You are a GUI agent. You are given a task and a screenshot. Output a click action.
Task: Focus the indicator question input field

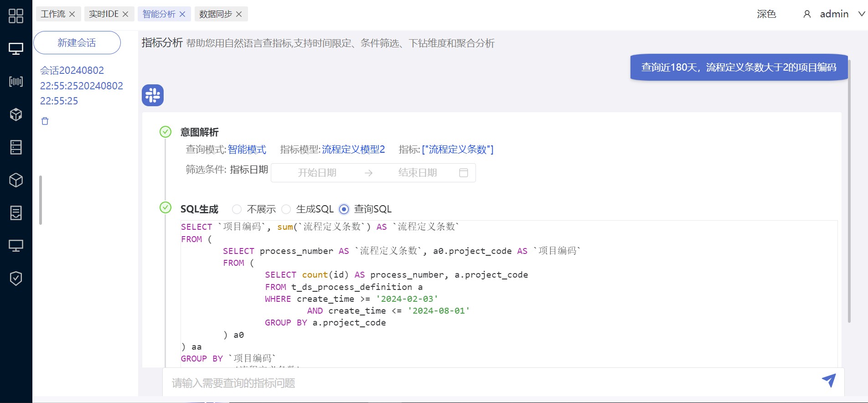(x=492, y=382)
